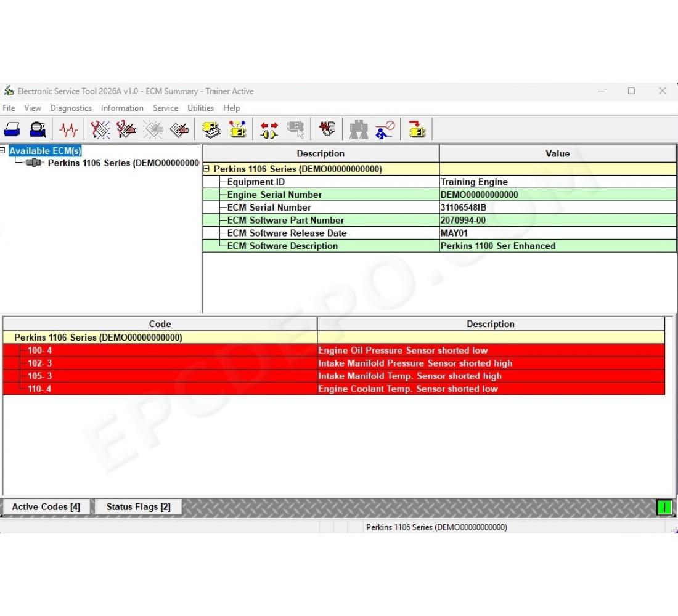The width and height of the screenshot is (678, 616).
Task: Select code 100- 4 row
Action: pyautogui.click(x=334, y=350)
